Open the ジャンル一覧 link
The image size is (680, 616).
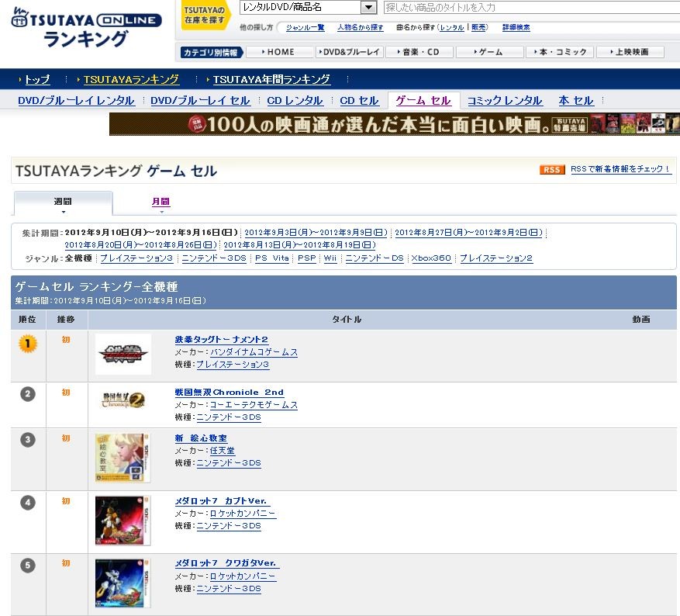pos(305,27)
